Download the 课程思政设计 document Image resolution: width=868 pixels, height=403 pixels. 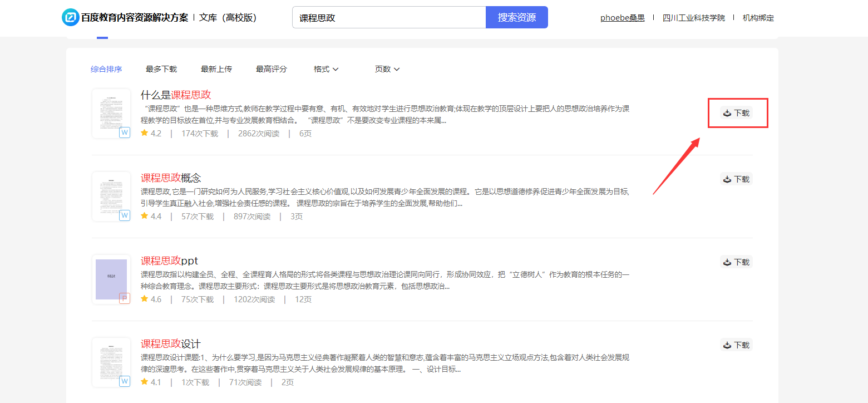click(x=736, y=345)
